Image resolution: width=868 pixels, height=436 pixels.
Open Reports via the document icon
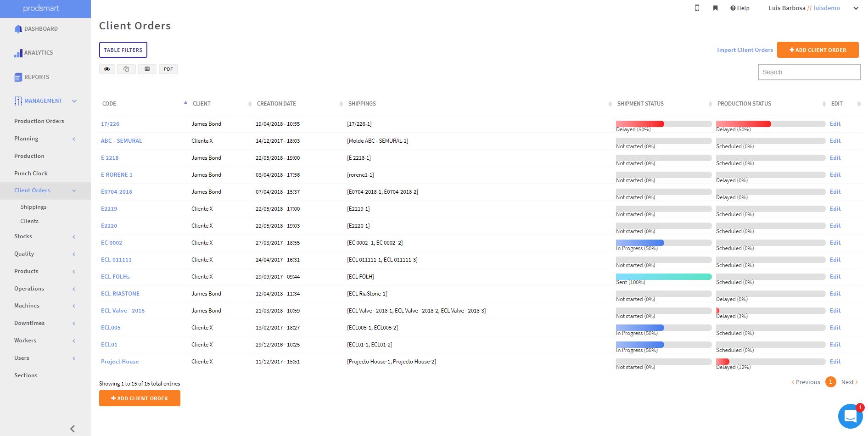coord(18,77)
